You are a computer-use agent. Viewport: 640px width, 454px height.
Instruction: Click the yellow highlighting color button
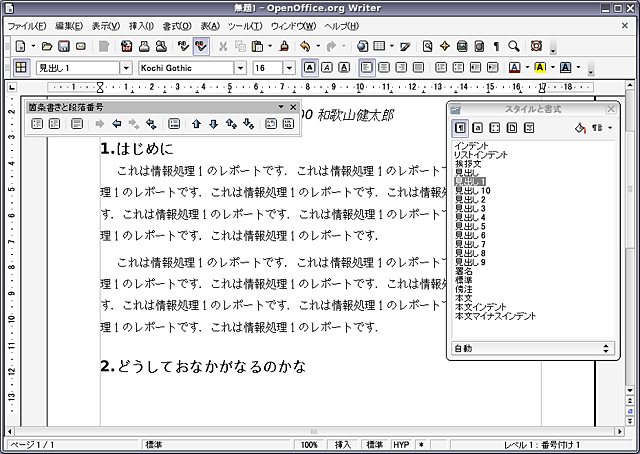click(539, 68)
